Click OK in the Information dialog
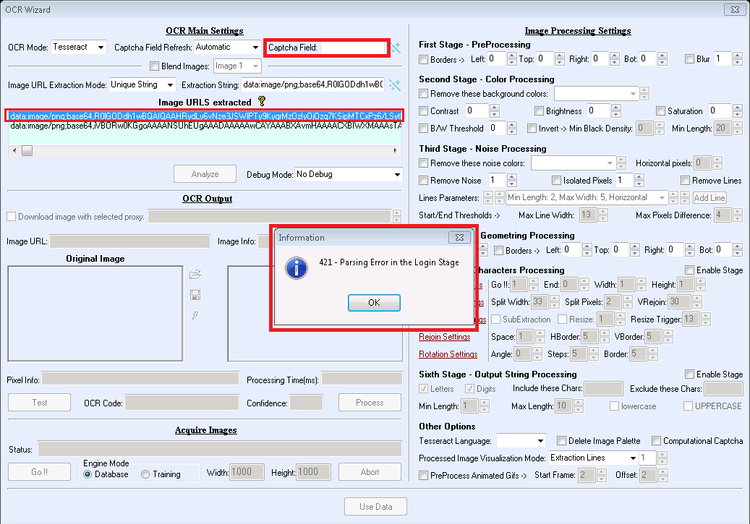 click(x=374, y=303)
